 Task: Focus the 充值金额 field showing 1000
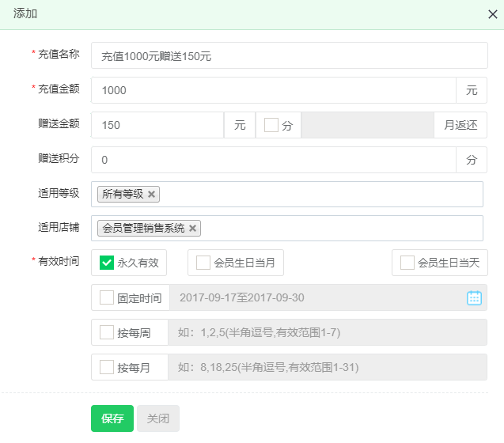274,90
